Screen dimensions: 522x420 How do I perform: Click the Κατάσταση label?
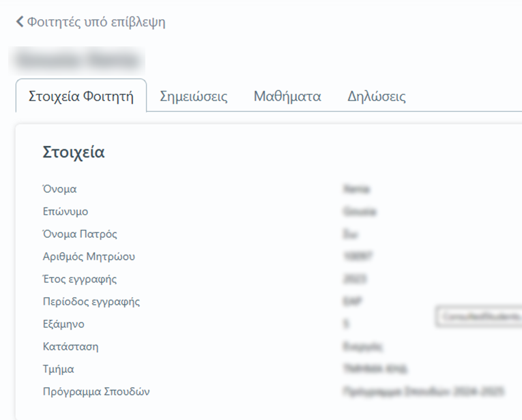click(x=70, y=347)
